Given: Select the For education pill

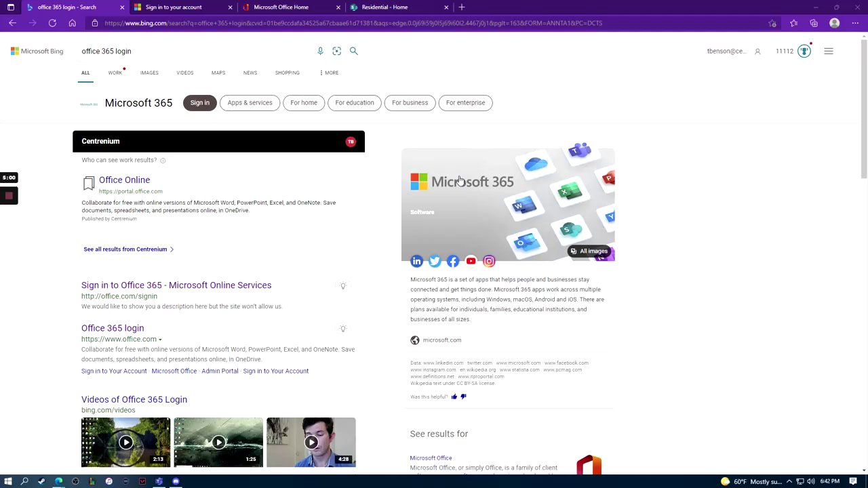Looking at the screenshot, I should click(355, 103).
